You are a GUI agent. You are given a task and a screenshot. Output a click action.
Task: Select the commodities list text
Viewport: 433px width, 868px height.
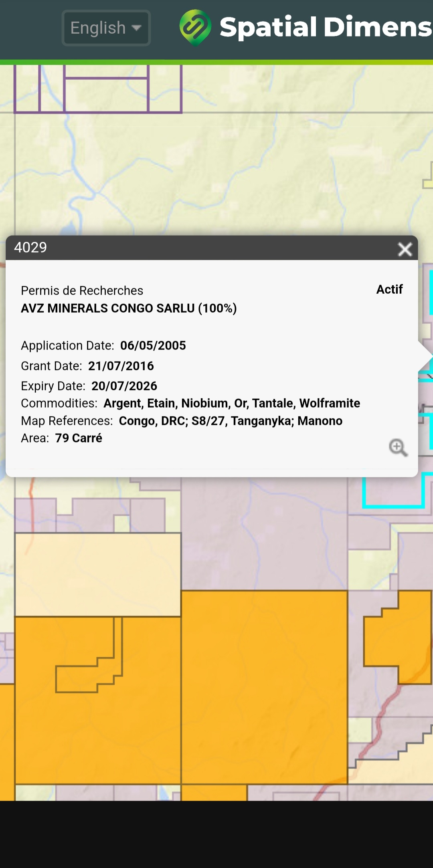tap(232, 403)
